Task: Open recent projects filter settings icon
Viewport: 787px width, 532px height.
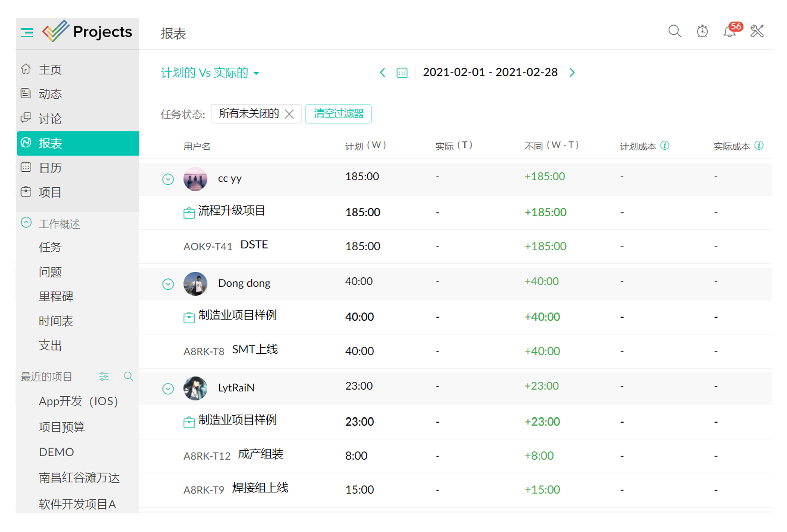Action: (103, 376)
